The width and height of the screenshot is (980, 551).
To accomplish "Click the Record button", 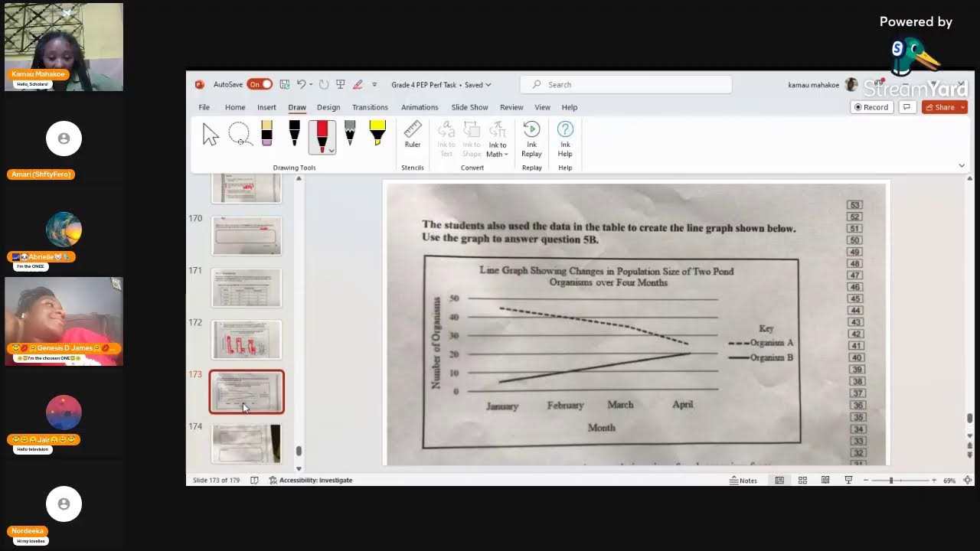I will [871, 107].
